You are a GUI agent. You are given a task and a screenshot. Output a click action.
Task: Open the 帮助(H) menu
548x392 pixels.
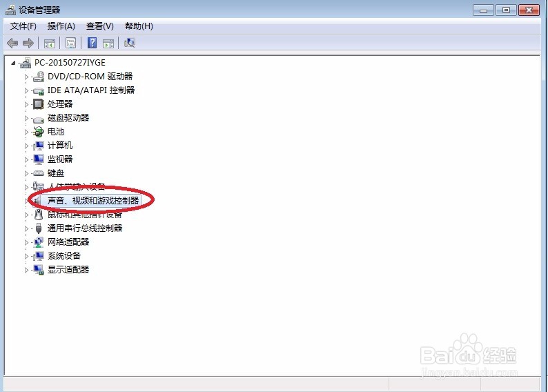pos(139,26)
